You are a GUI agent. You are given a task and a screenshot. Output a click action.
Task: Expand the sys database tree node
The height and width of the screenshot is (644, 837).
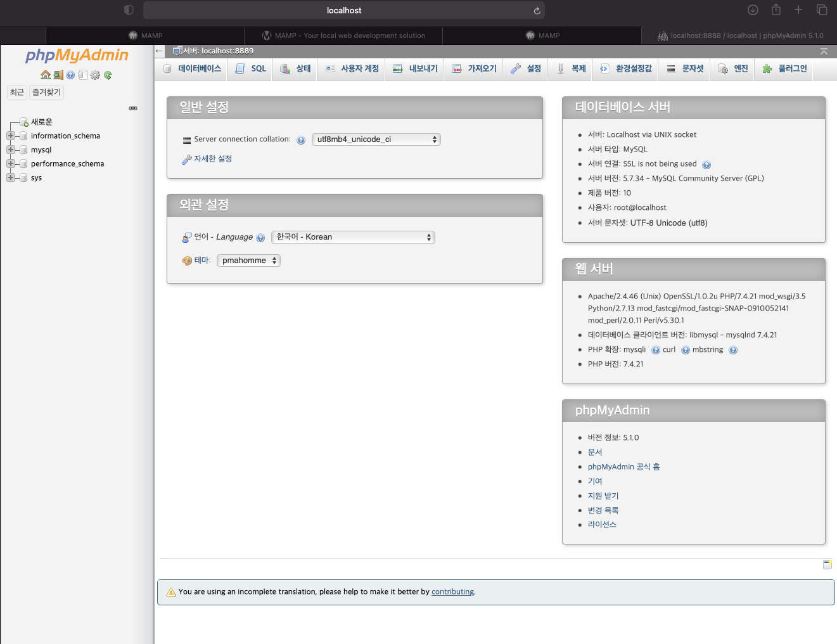point(11,177)
